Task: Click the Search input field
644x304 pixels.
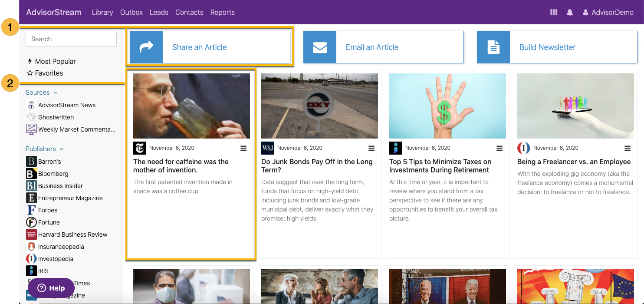Action: [x=71, y=39]
